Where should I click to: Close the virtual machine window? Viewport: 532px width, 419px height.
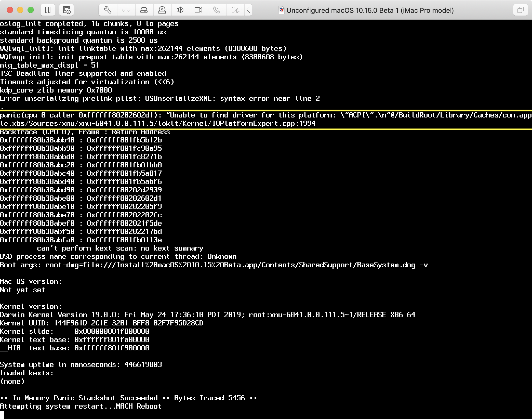point(10,10)
